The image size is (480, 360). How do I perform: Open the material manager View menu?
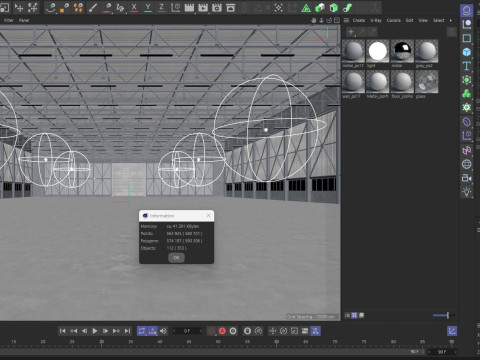[423, 20]
